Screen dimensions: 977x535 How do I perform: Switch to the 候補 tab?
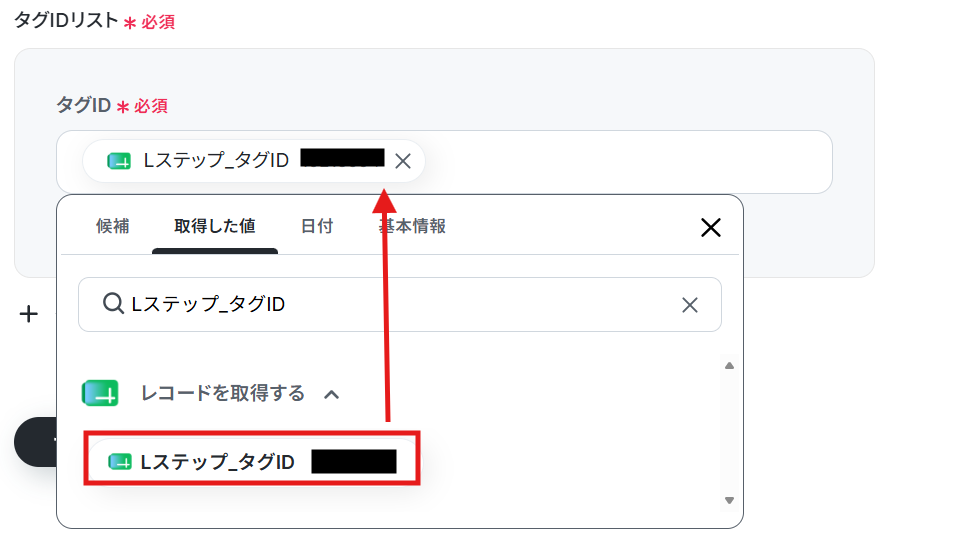[x=113, y=226]
